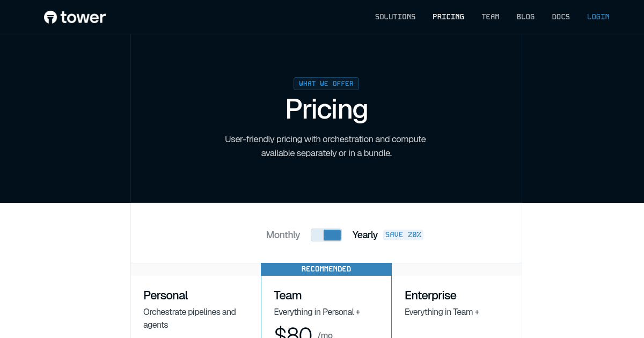Select the Team plan card title
This screenshot has width=644, height=338.
(288, 295)
